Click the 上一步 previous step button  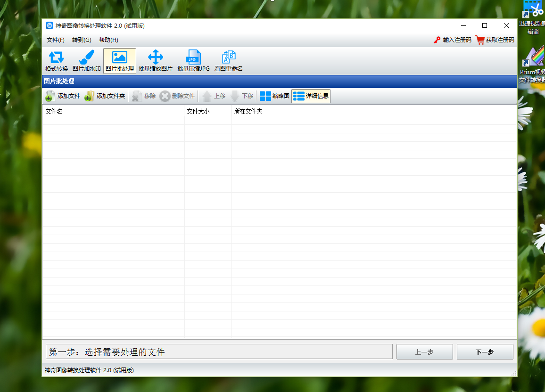(424, 352)
